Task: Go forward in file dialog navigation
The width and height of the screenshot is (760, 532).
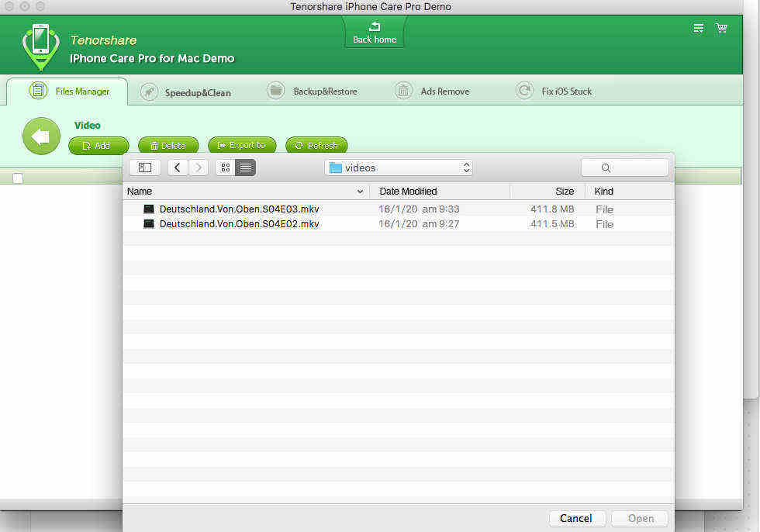Action: pos(199,168)
